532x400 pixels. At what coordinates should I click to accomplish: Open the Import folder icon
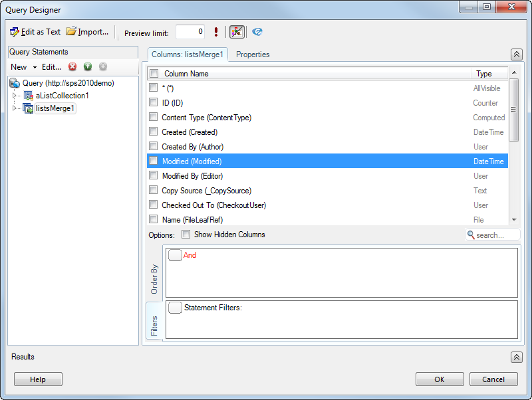click(x=71, y=32)
